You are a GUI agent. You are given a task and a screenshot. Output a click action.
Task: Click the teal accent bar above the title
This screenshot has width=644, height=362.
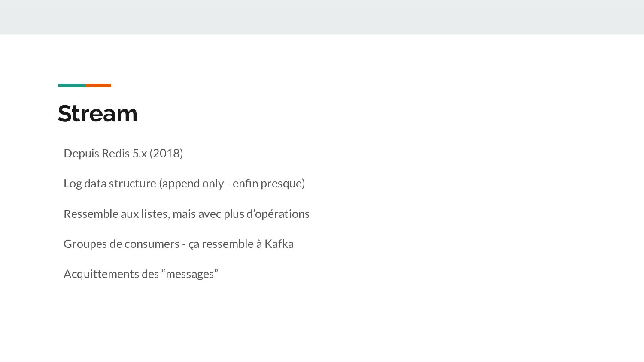tap(71, 85)
